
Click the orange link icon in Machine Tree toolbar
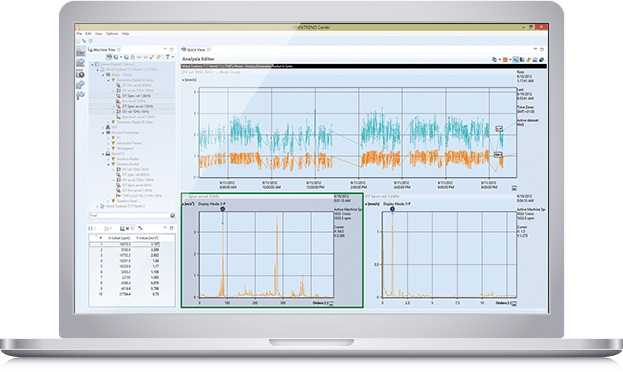pos(159,57)
